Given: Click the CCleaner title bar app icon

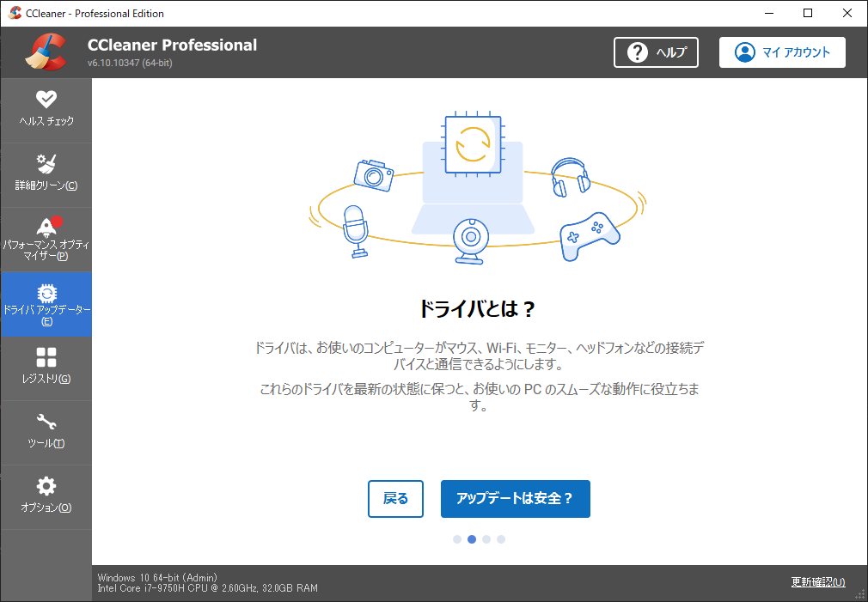Looking at the screenshot, I should tap(15, 13).
